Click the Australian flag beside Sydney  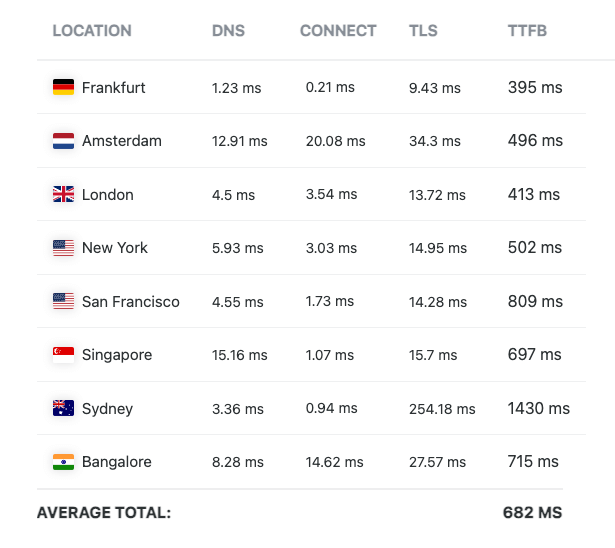click(63, 408)
